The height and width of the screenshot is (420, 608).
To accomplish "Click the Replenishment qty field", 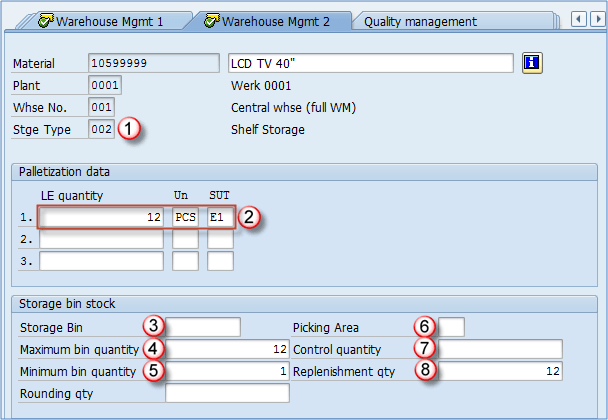I will click(x=500, y=371).
